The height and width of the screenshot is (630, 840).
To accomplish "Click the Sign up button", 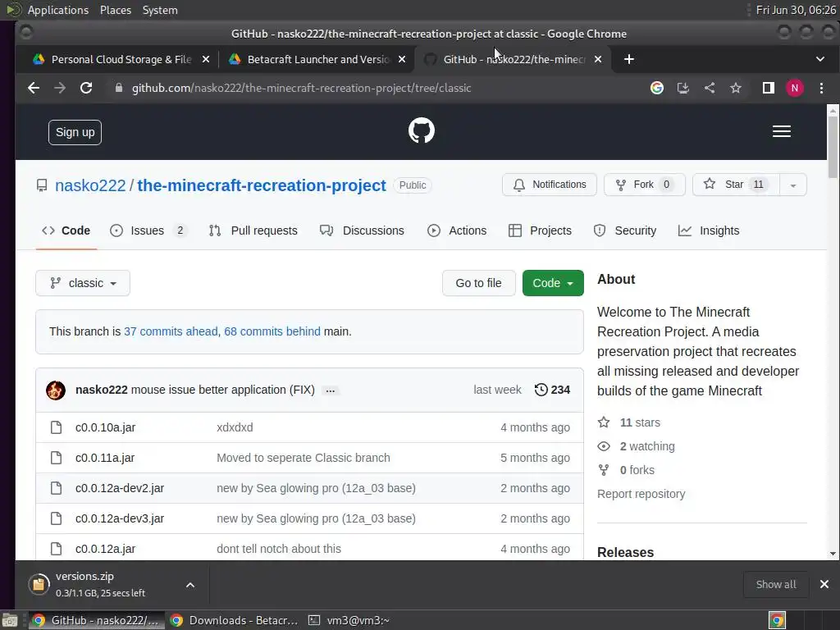I will [x=75, y=132].
